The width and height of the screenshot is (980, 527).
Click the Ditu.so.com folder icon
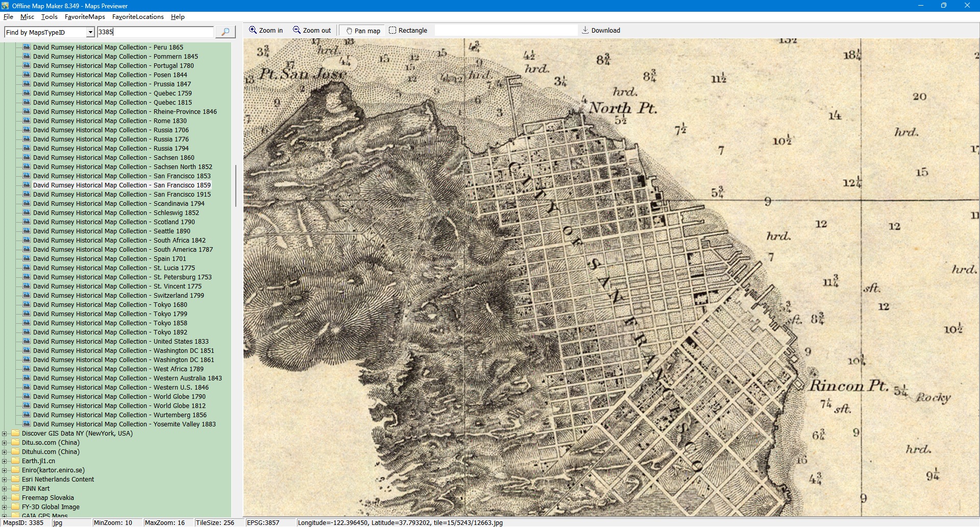tap(15, 443)
